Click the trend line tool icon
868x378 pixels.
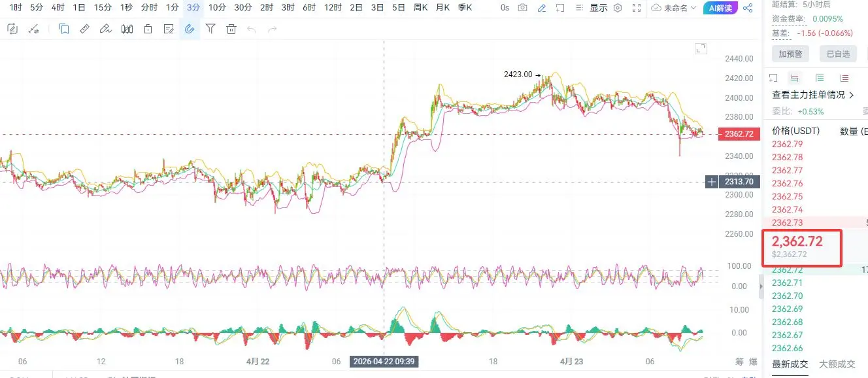point(33,29)
